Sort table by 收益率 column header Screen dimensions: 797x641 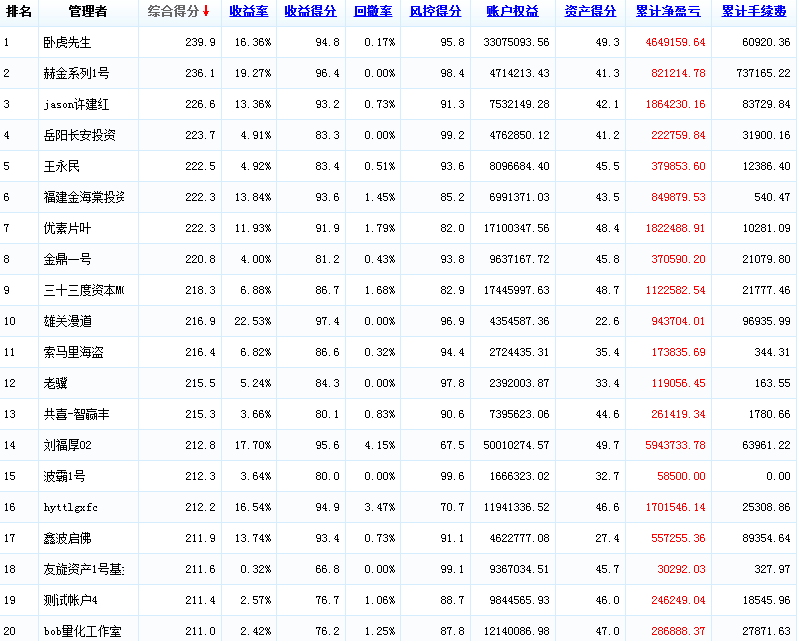247,12
